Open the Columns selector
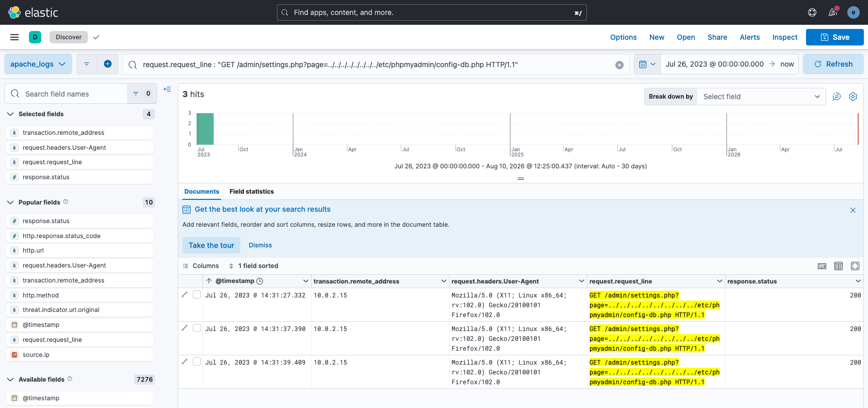Viewport: 868px width, 408px height. click(x=201, y=266)
